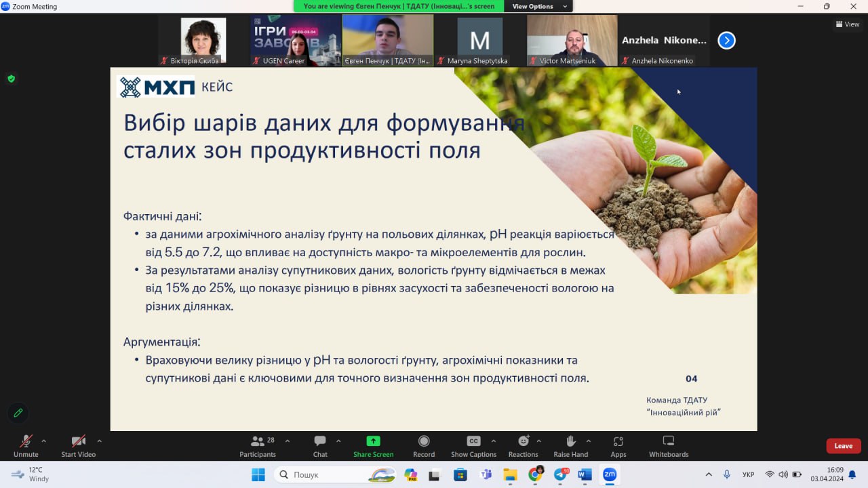Open video options arrow beside Start Video

[100, 441]
